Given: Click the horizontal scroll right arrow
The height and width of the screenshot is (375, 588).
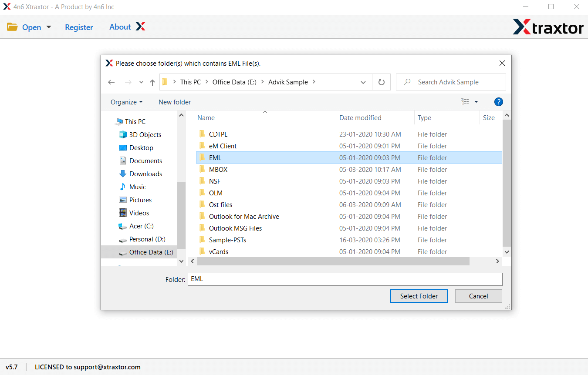Looking at the screenshot, I should point(497,261).
